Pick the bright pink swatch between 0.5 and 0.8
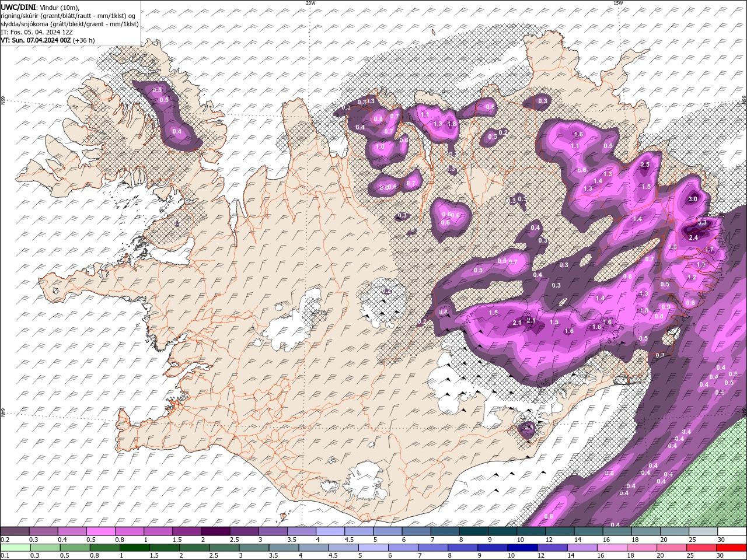The width and height of the screenshot is (747, 560). click(x=100, y=531)
